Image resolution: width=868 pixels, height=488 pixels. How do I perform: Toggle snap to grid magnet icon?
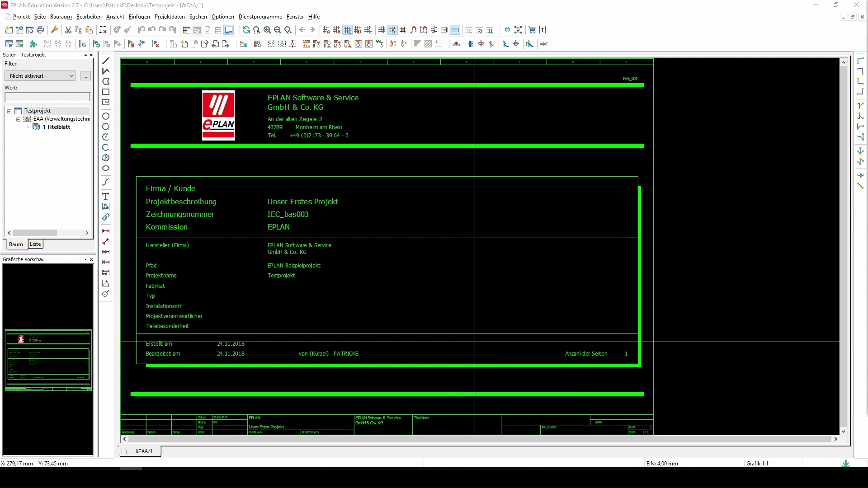click(x=413, y=30)
